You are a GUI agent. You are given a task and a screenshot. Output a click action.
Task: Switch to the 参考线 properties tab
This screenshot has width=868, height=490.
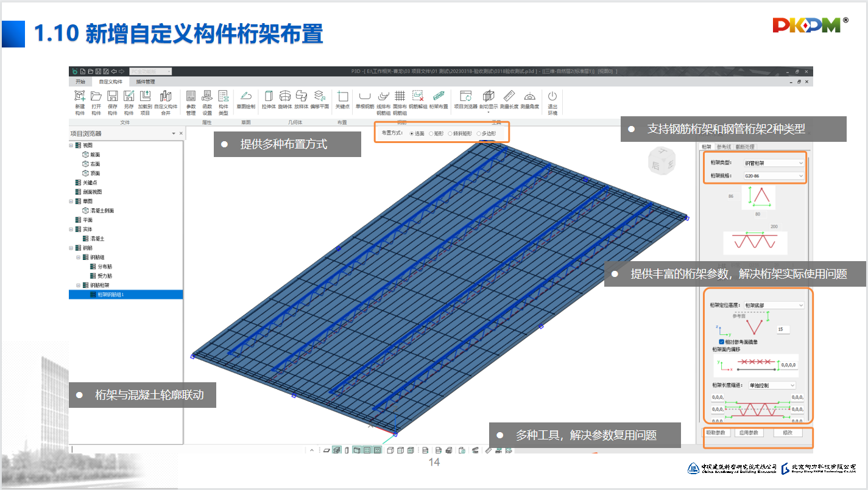(x=724, y=147)
